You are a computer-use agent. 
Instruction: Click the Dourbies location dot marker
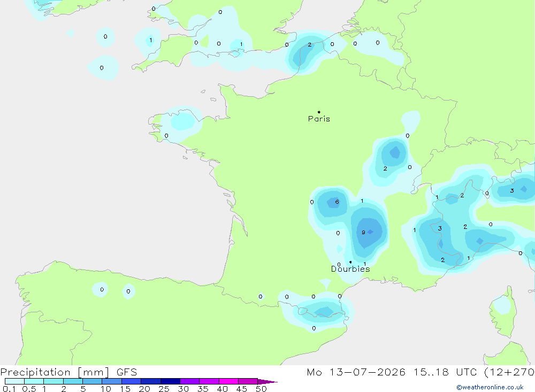click(x=350, y=262)
